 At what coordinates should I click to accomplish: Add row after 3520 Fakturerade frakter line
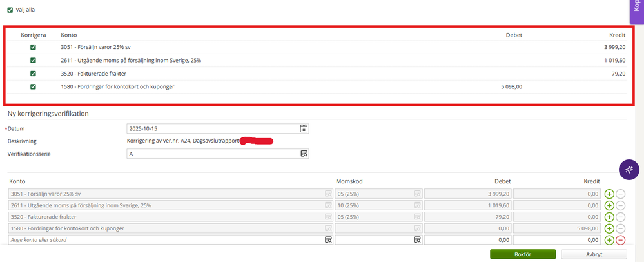pyautogui.click(x=609, y=216)
